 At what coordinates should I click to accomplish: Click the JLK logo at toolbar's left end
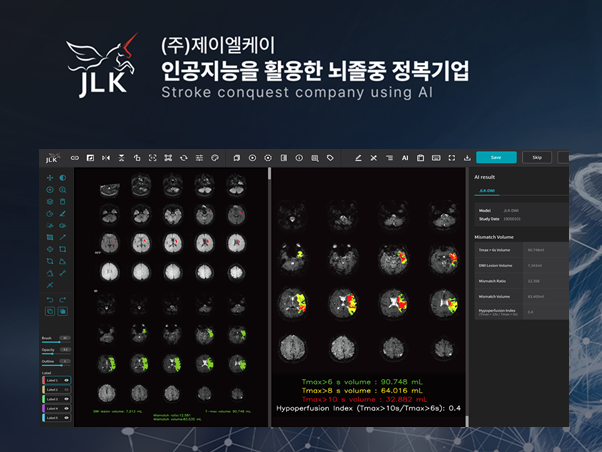51,158
